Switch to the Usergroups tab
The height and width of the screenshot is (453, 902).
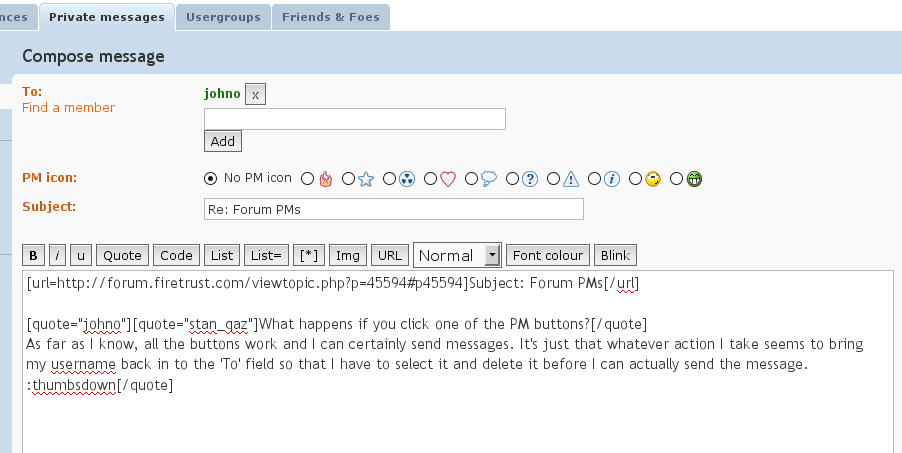[223, 17]
